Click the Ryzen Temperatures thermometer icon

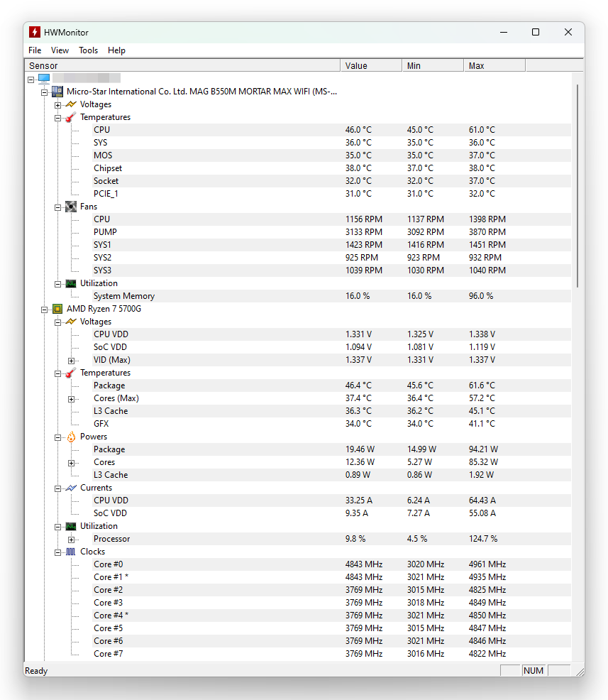tap(70, 373)
